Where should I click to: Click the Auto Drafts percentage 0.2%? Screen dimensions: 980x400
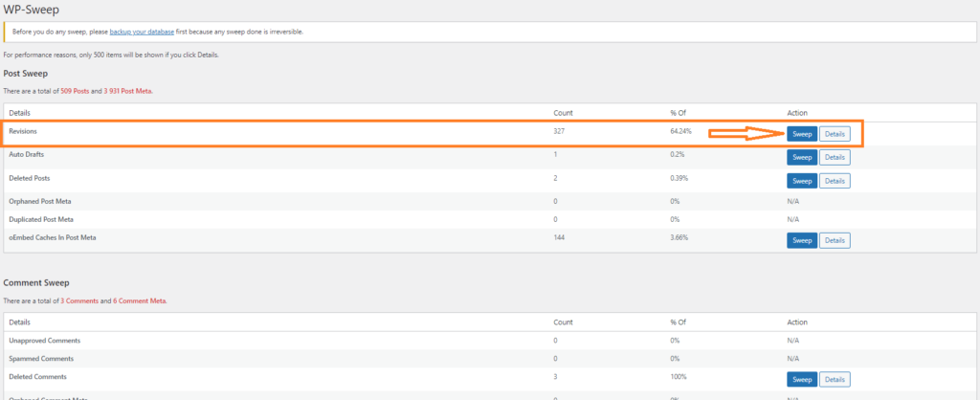pyautogui.click(x=677, y=154)
